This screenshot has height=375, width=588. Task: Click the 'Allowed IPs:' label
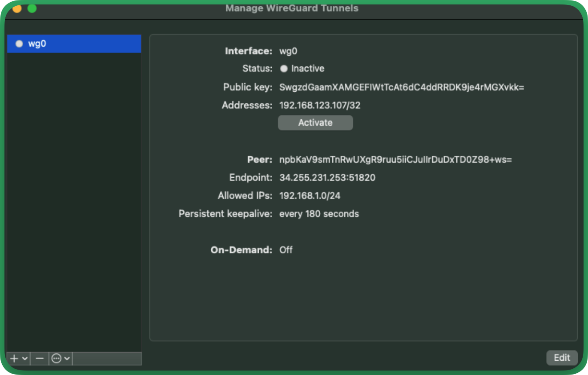tap(245, 196)
